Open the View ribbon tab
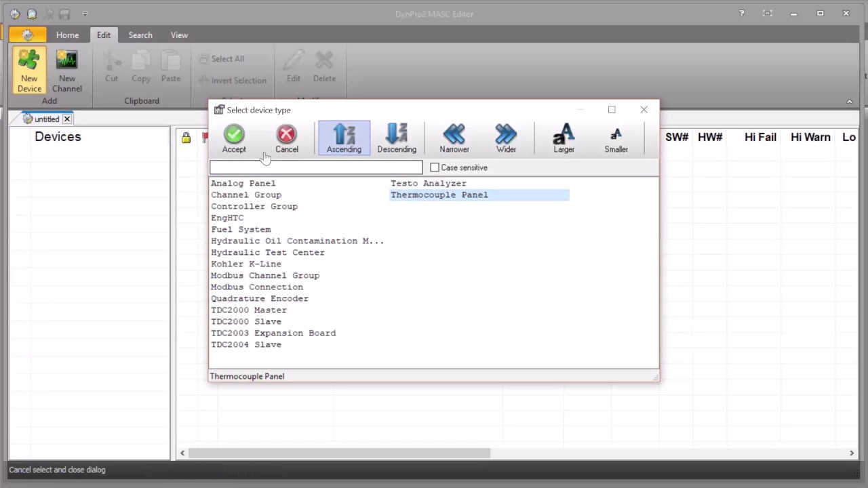 tap(179, 35)
